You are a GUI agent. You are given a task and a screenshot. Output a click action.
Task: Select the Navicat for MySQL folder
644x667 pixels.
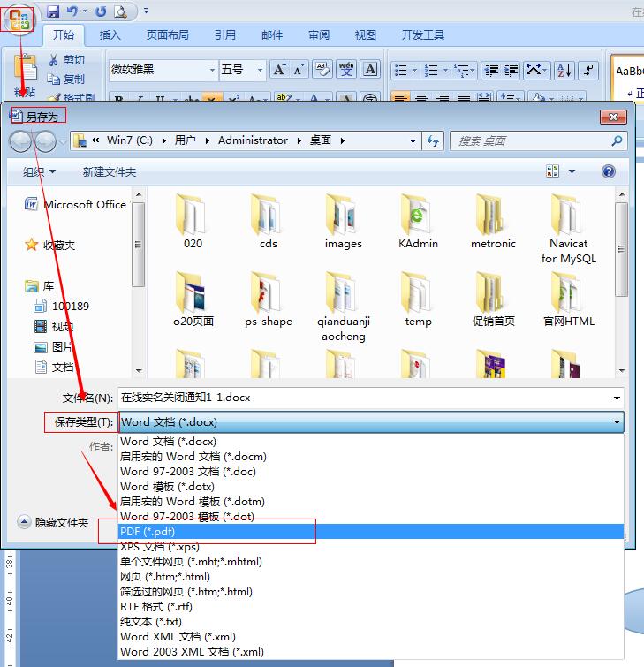(x=568, y=229)
